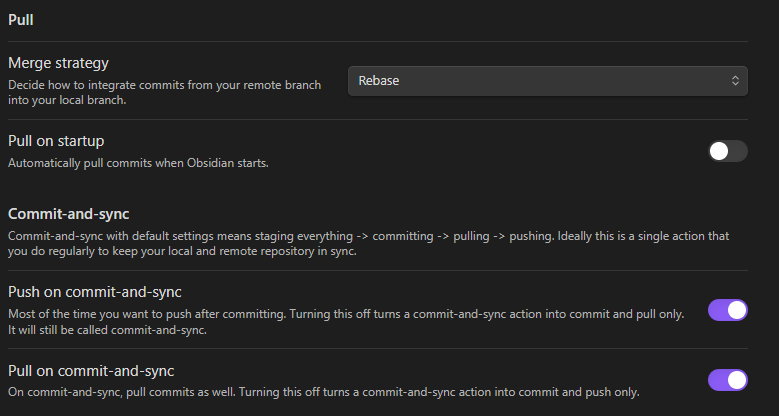Click the knob of the Push on commit-and-sync switch
The image size is (779, 416).
pyautogui.click(x=737, y=310)
